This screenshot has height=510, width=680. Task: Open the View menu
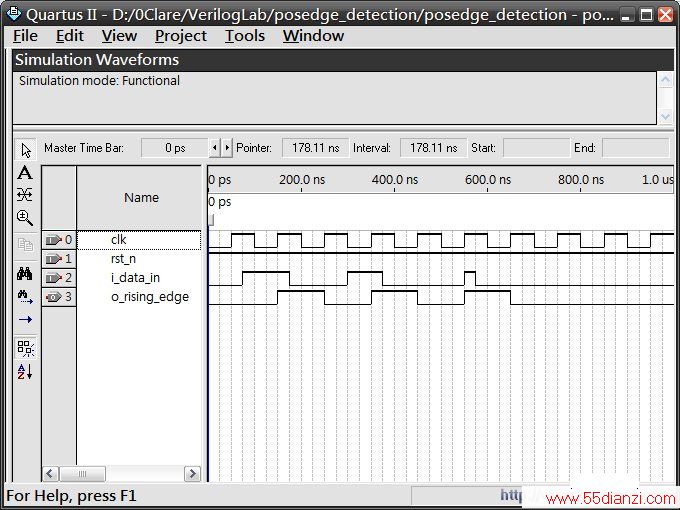[x=119, y=36]
